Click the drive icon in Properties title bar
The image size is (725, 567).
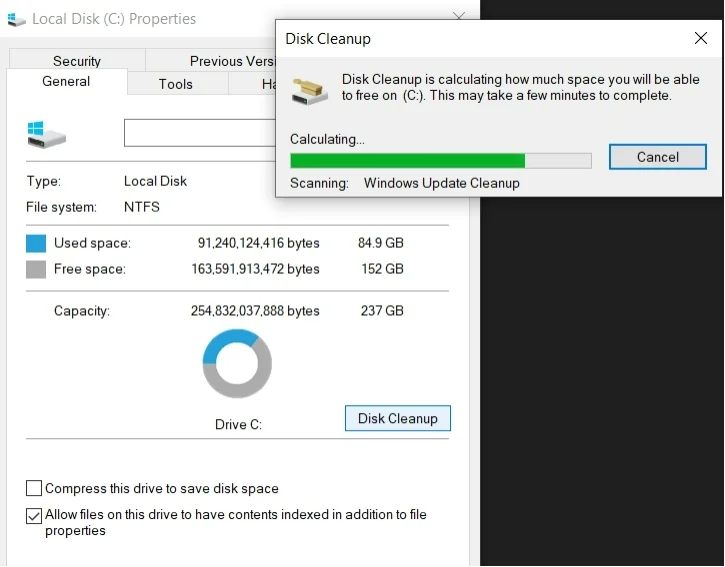click(x=16, y=19)
